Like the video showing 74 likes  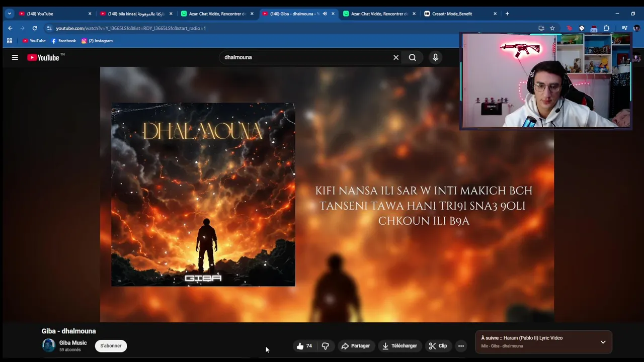pos(304,346)
